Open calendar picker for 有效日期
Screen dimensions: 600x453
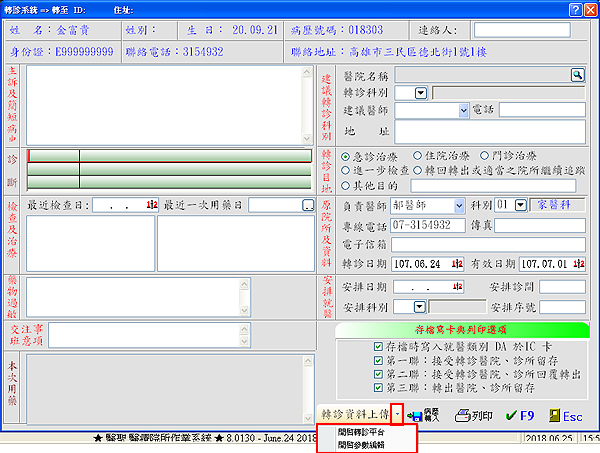pyautogui.click(x=579, y=264)
